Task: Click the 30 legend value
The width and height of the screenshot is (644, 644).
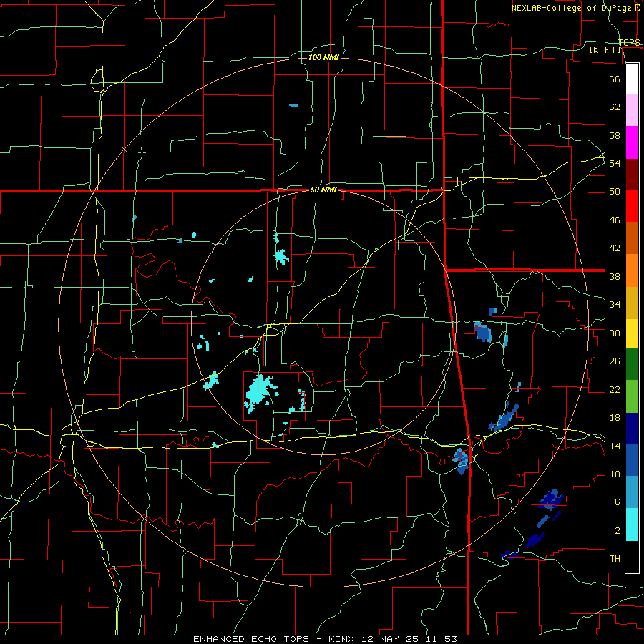Action: tap(615, 333)
